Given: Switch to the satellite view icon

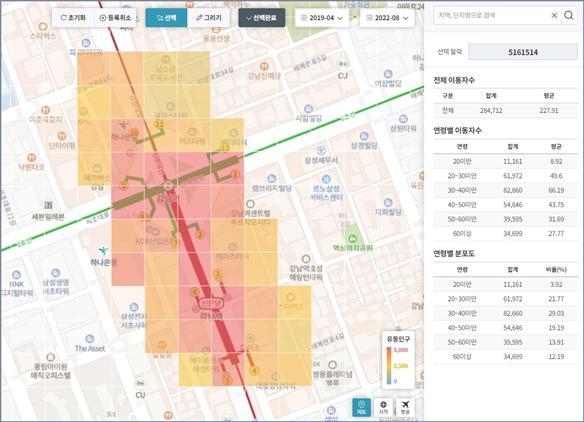Looking at the screenshot, I should click(x=383, y=407).
